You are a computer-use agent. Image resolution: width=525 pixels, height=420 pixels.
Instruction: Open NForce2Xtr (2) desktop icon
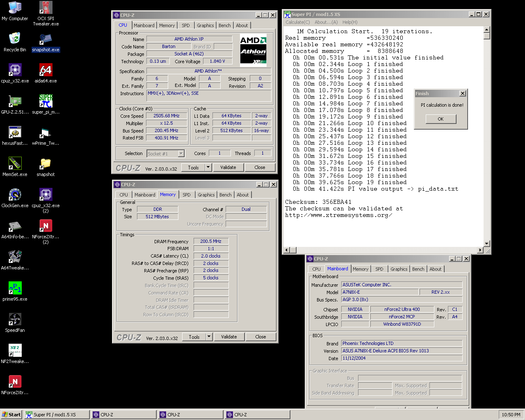tap(46, 232)
